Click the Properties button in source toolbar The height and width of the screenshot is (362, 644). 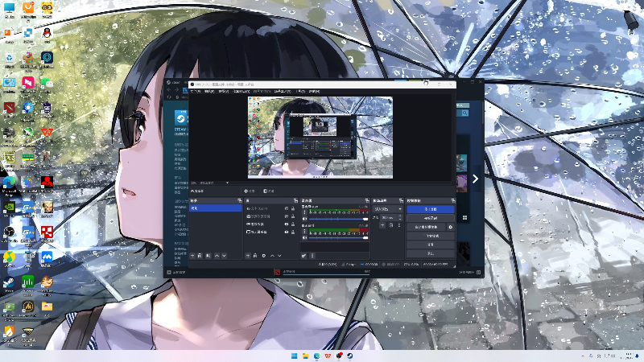tap(250, 191)
